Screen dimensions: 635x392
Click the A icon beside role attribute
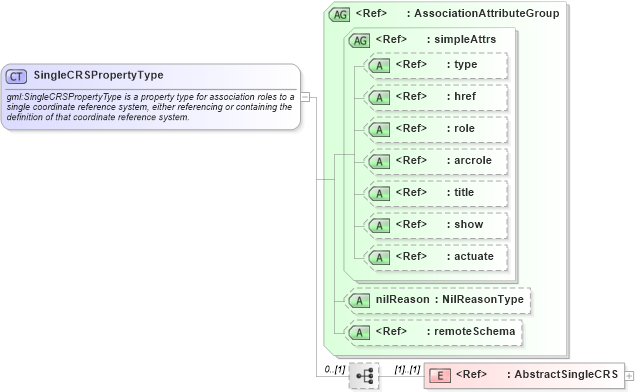point(379,130)
